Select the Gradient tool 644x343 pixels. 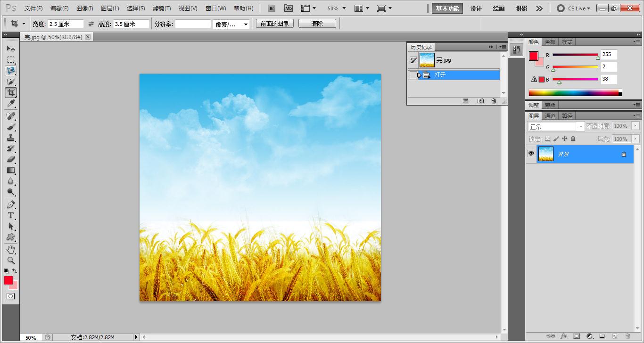click(x=11, y=170)
